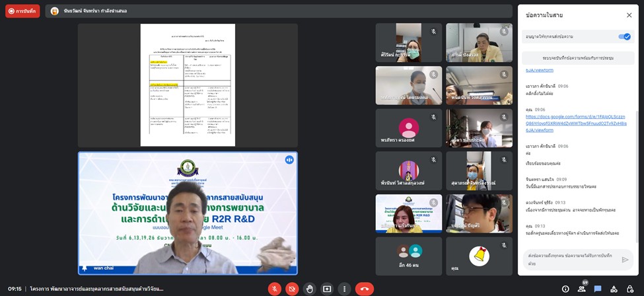Open meeting details info icon

565,289
